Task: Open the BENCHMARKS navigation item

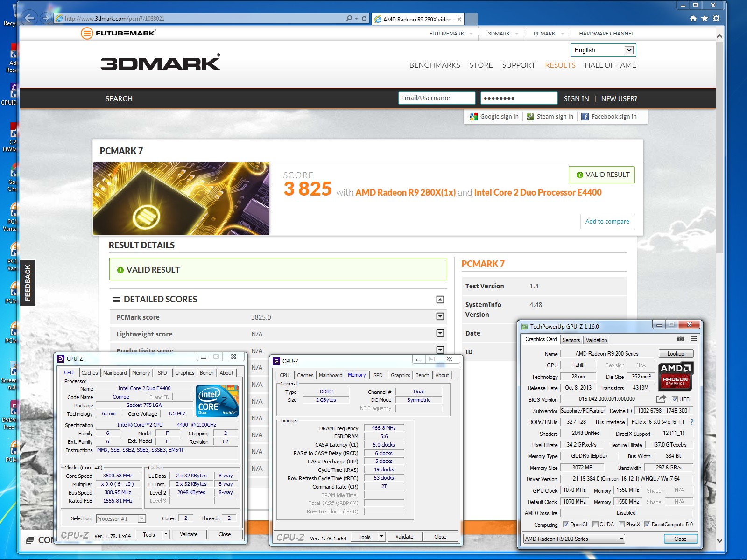Action: point(435,65)
